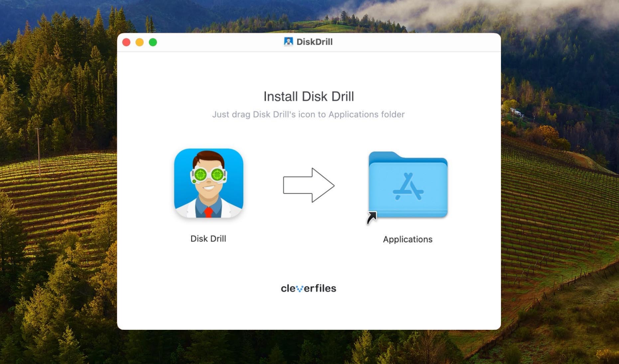Select the Applications label text
The width and height of the screenshot is (619, 364).
point(408,239)
